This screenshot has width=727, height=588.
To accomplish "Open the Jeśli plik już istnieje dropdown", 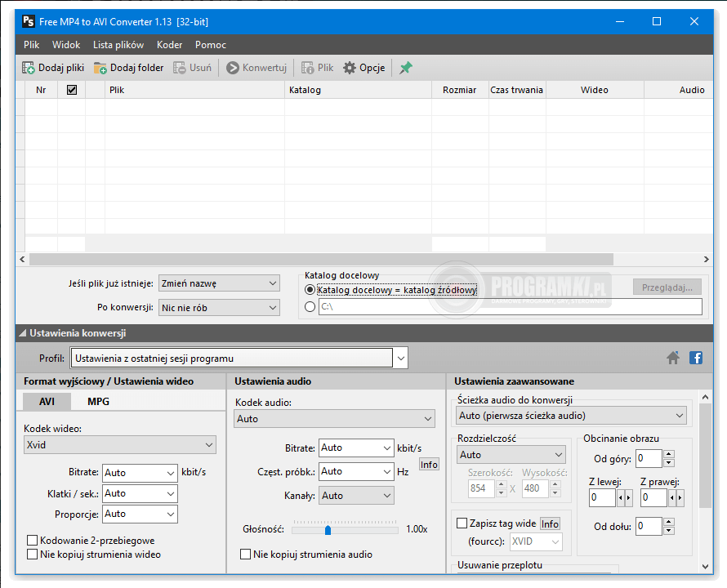I will click(219, 283).
